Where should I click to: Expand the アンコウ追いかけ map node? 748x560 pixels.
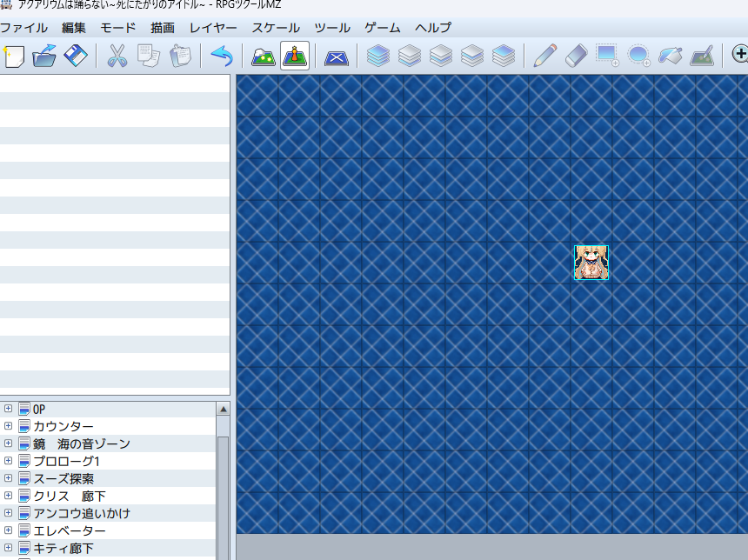click(x=8, y=513)
